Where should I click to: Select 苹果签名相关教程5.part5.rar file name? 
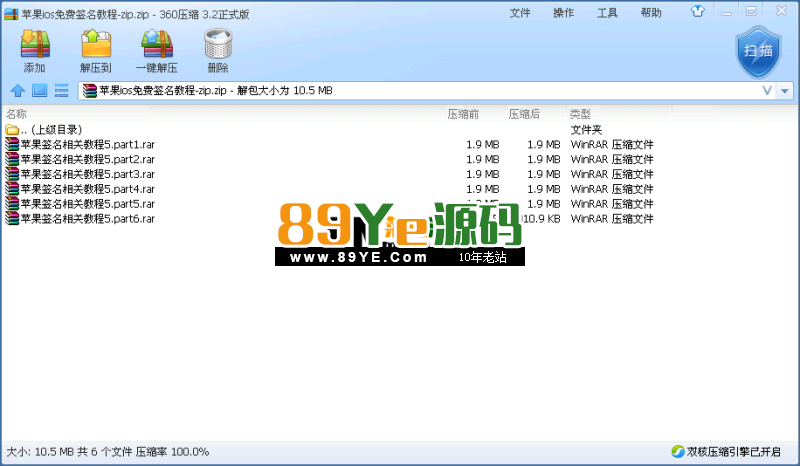coord(88,204)
